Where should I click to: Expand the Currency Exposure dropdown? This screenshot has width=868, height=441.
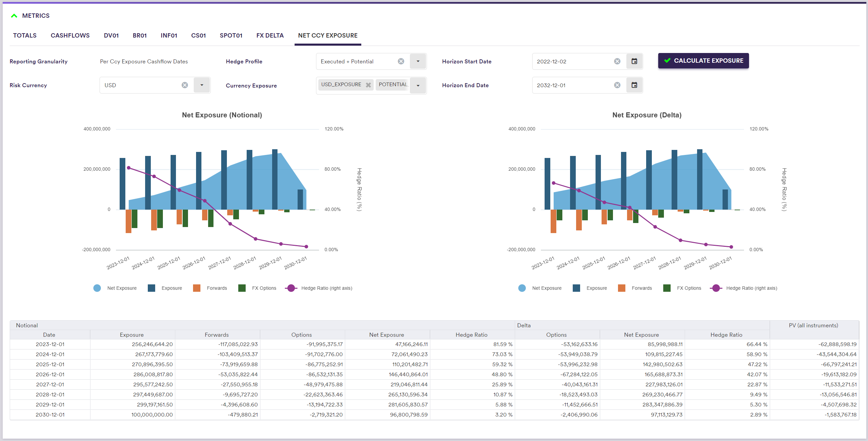tap(418, 86)
